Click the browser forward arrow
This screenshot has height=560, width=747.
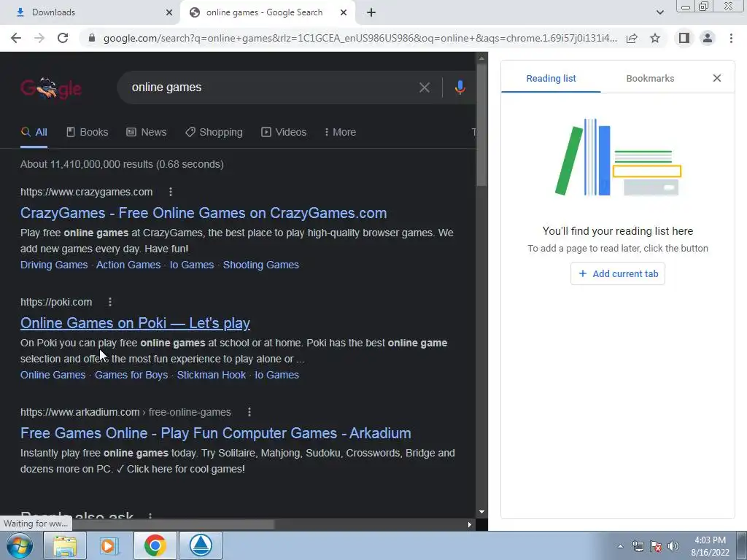[x=39, y=38]
